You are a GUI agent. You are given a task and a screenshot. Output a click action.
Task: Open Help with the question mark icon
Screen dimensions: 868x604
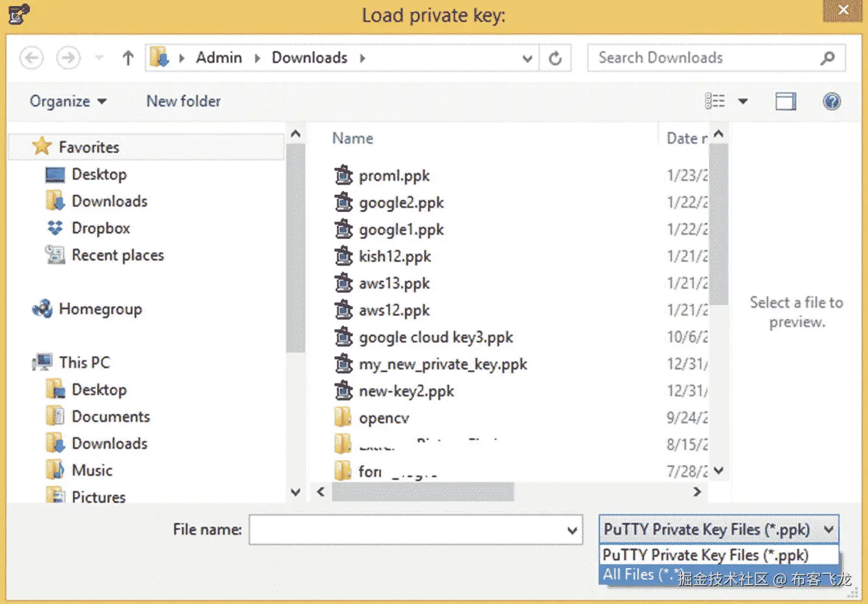pyautogui.click(x=831, y=101)
